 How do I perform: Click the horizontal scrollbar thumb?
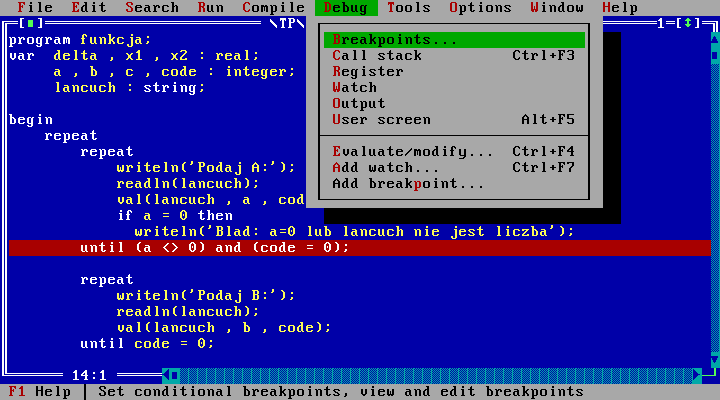click(174, 376)
